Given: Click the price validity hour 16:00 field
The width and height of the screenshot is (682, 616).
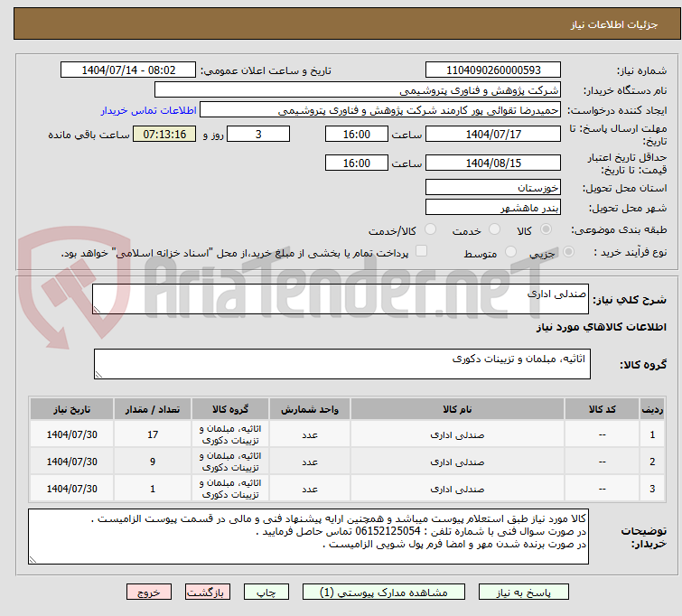Looking at the screenshot, I should pyautogui.click(x=356, y=163).
